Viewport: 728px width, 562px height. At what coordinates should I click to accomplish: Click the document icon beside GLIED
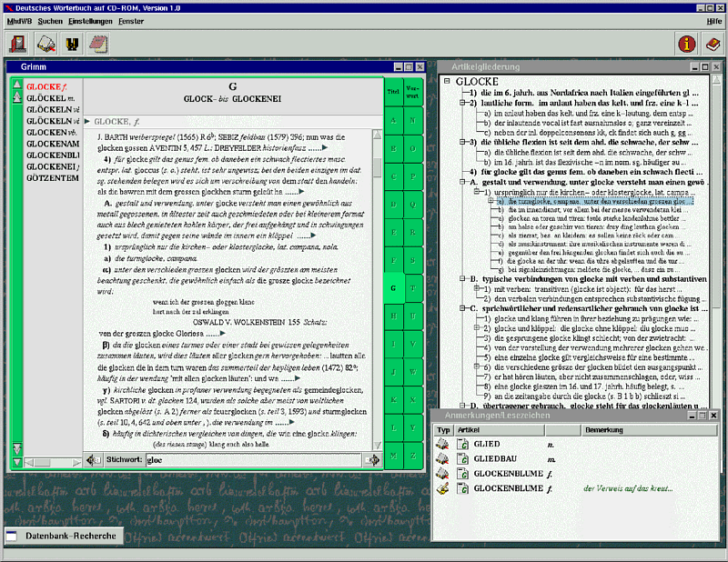(462, 444)
